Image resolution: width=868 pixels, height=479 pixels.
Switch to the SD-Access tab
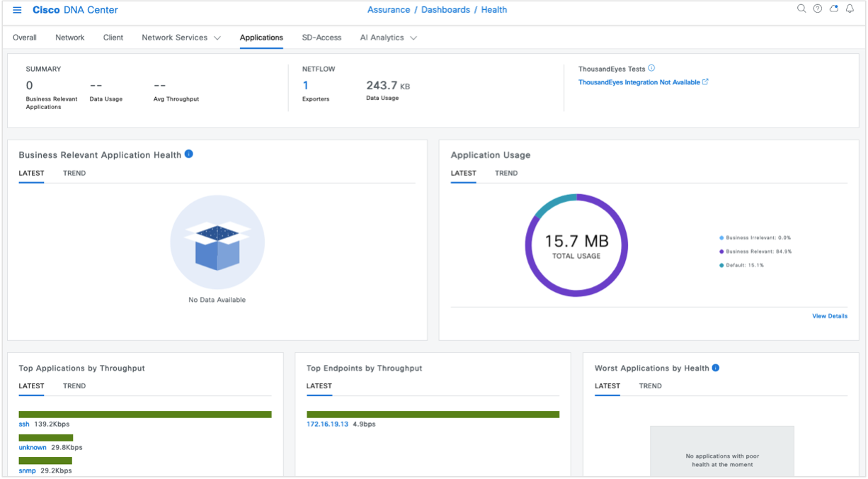pos(321,38)
